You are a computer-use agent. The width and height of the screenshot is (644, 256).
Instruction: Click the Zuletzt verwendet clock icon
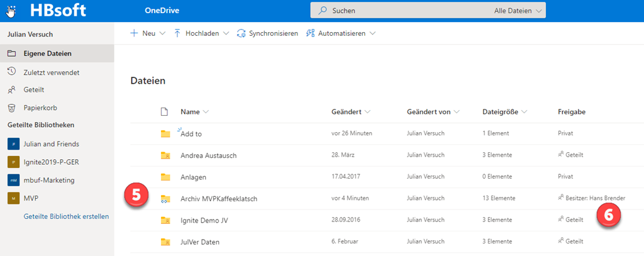[11, 72]
